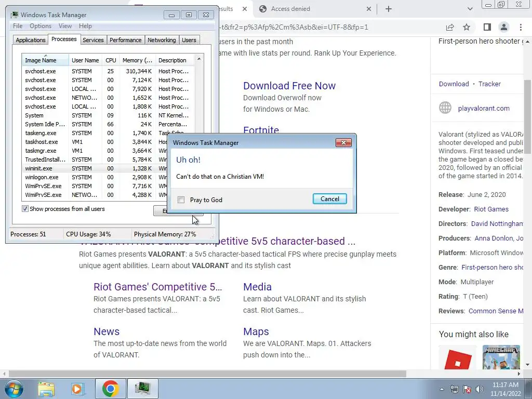Sort processes by Description column
The height and width of the screenshot is (399, 532).
(x=175, y=60)
